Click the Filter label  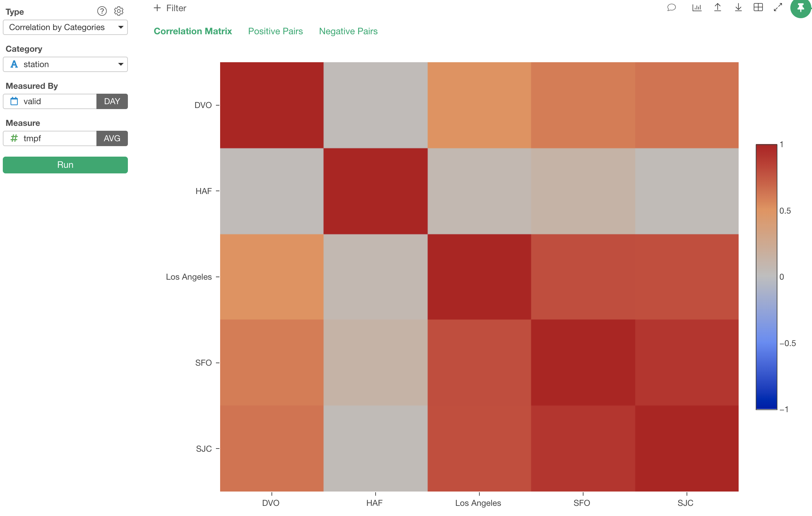click(176, 8)
